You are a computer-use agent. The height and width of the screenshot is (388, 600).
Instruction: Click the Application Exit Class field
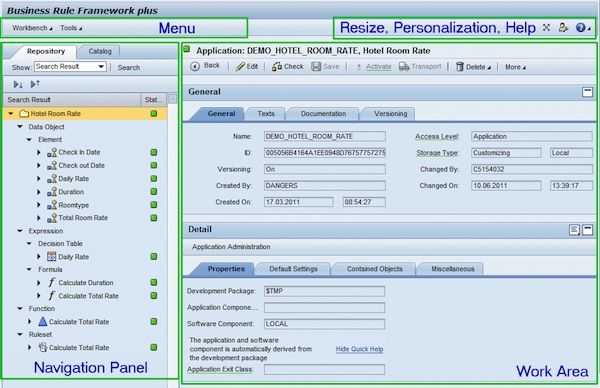pos(324,369)
